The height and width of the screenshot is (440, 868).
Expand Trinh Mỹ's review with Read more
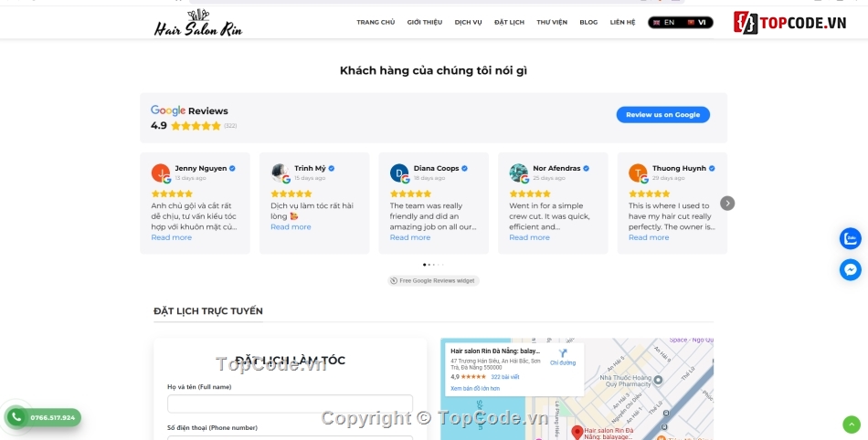[291, 226]
